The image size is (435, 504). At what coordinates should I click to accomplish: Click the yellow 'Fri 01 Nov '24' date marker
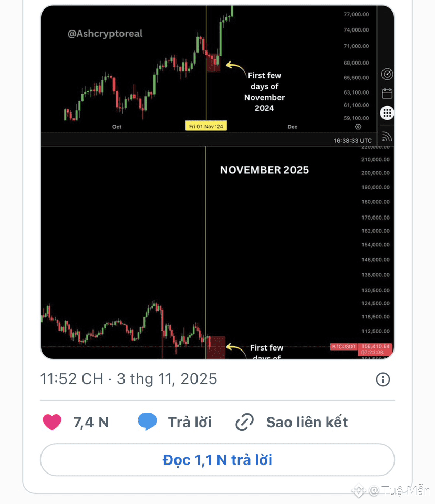tap(206, 127)
